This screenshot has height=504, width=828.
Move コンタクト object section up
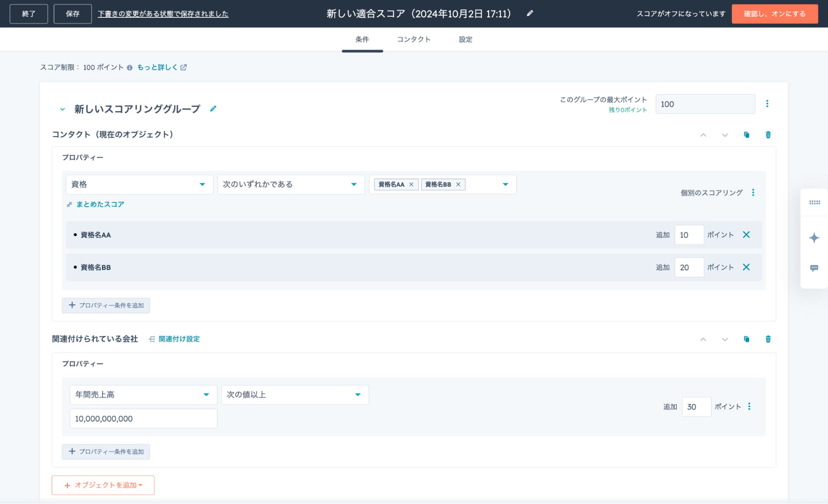pyautogui.click(x=703, y=135)
